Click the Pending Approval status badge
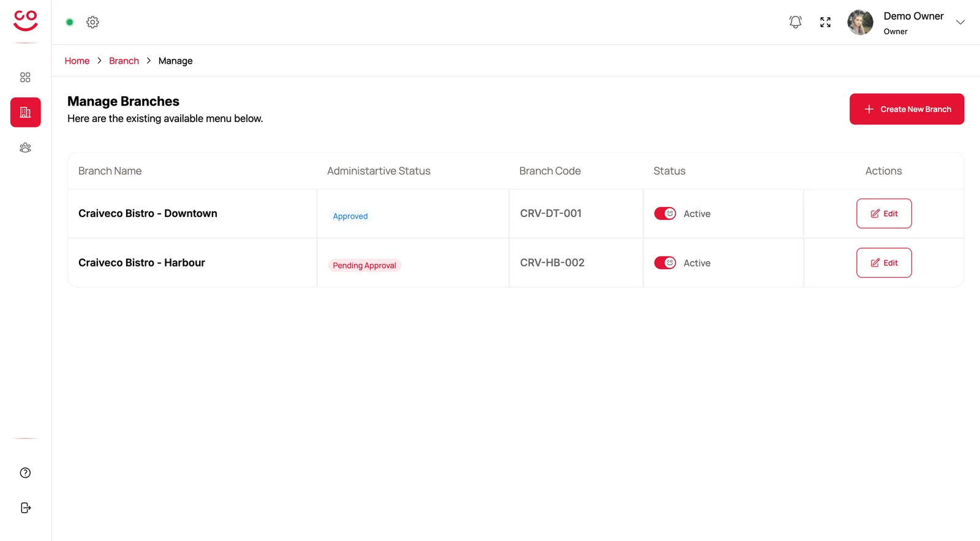Viewport: 980px width, 541px height. (364, 265)
